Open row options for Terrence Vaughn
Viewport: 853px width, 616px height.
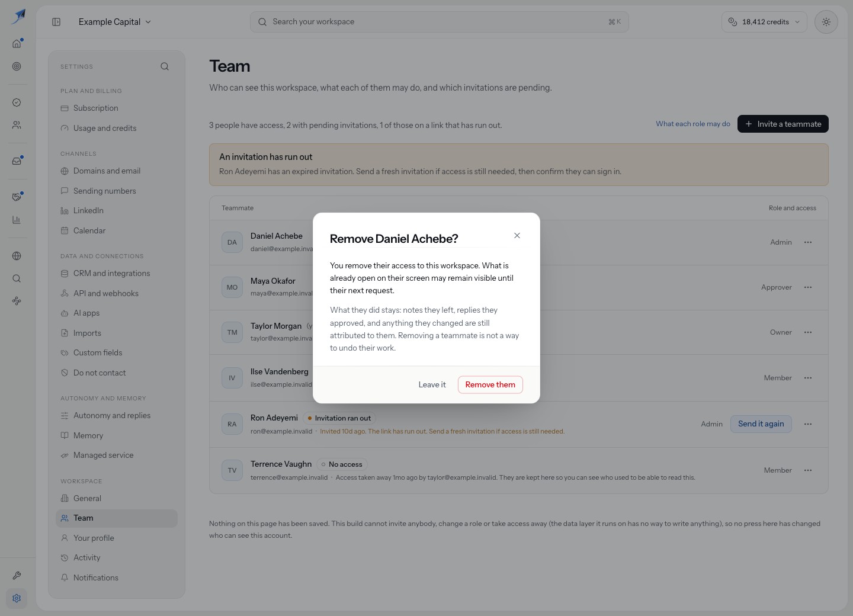(x=808, y=470)
